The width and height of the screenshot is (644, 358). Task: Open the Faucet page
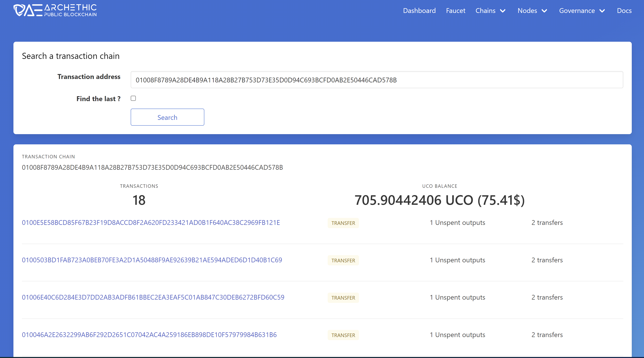(456, 11)
